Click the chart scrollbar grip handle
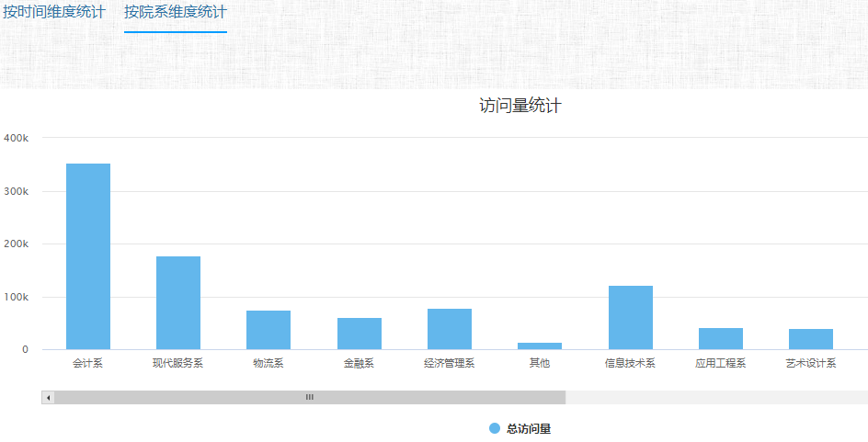Viewport: 868px width, 442px height. pyautogui.click(x=310, y=397)
